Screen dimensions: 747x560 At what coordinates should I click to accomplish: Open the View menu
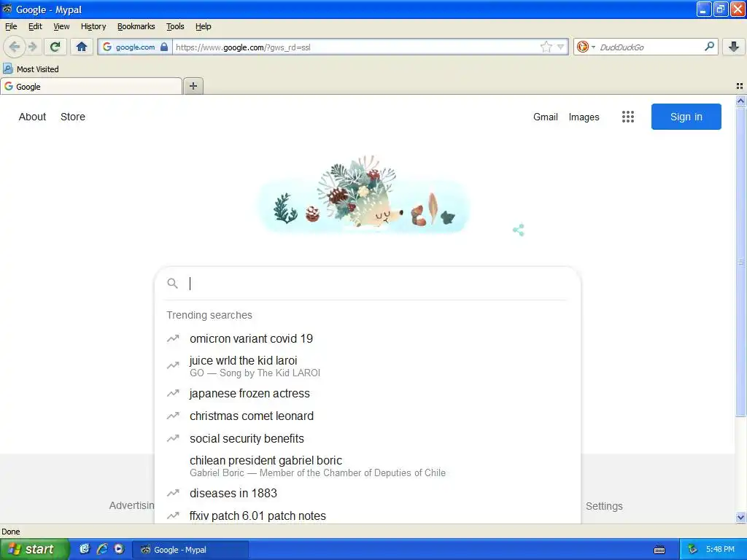[x=61, y=27]
